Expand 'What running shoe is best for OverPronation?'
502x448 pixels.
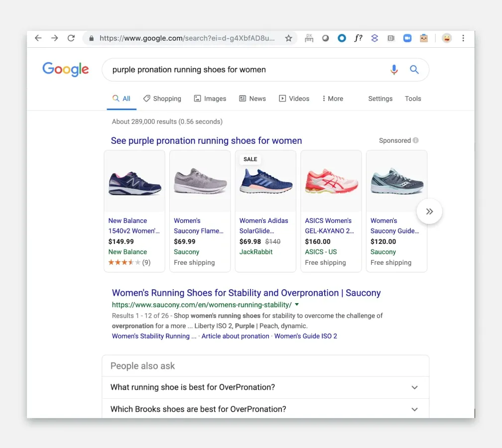point(265,387)
